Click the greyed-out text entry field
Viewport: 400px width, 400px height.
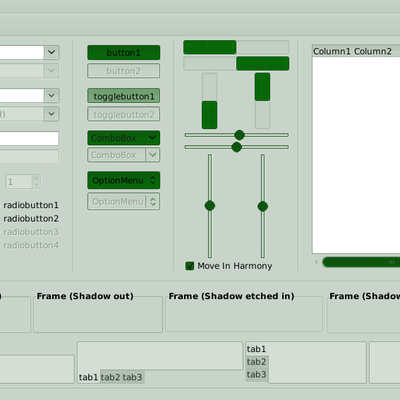tap(29, 157)
